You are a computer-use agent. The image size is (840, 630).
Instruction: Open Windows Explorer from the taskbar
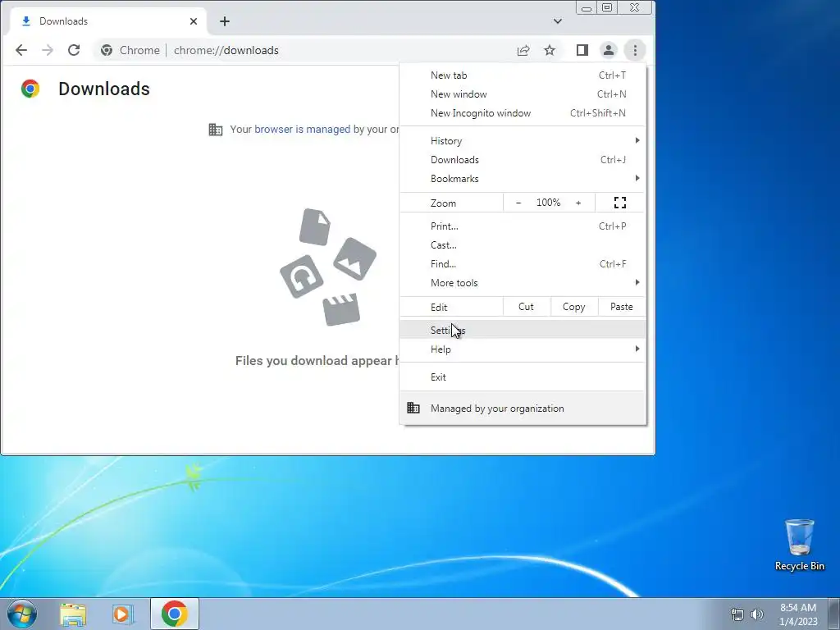pyautogui.click(x=73, y=614)
